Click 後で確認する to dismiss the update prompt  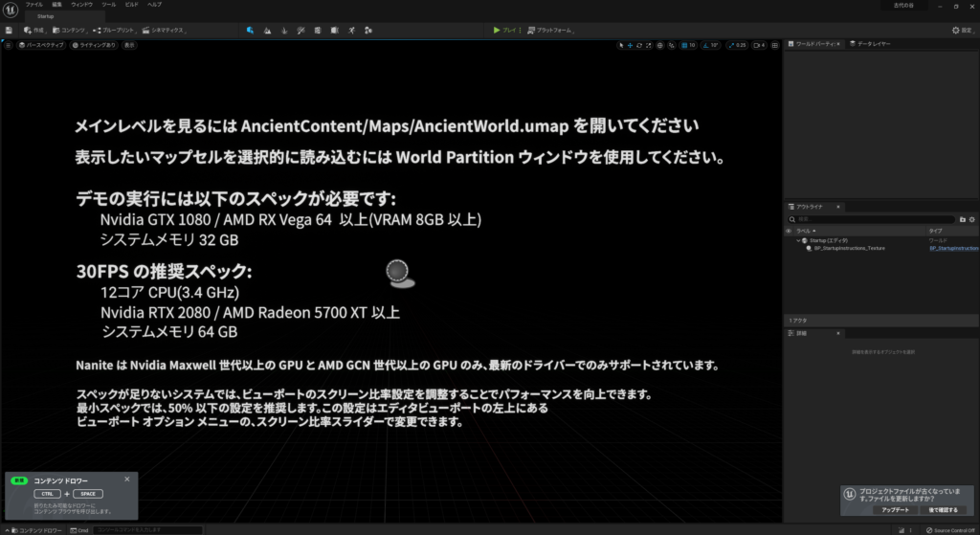pos(943,510)
